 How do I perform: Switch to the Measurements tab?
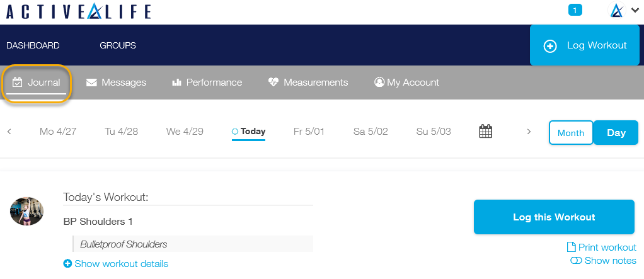(308, 83)
